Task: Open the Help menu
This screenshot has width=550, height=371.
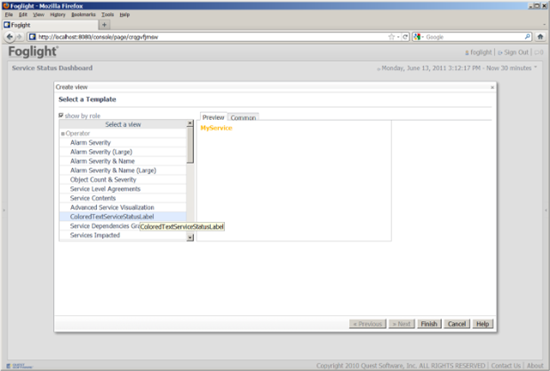Action: click(125, 14)
